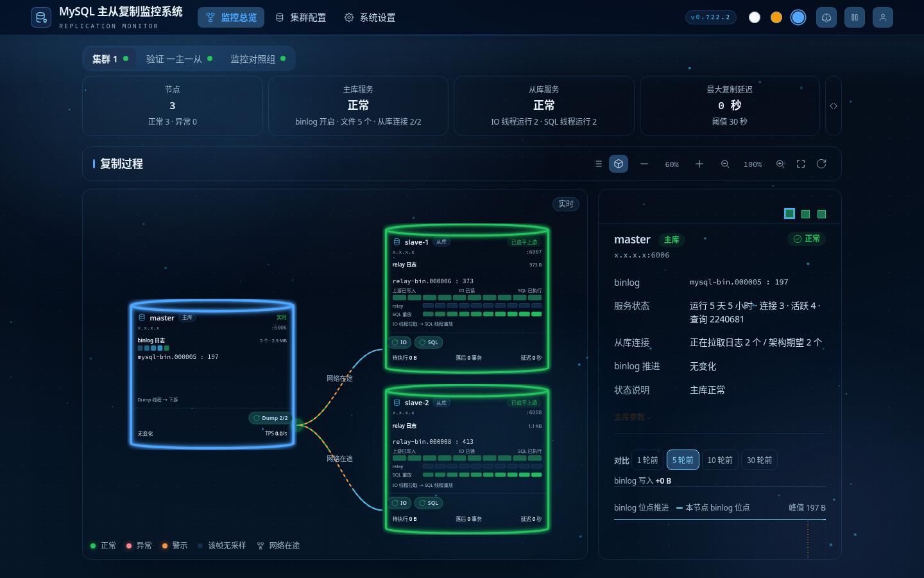Click relay-bin.000008 : 413 on slave-2

point(433,442)
